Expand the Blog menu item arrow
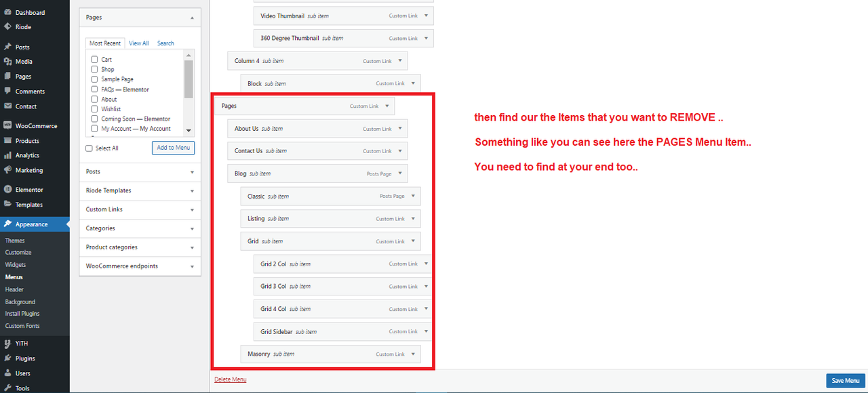Image resolution: width=868 pixels, height=393 pixels. (400, 173)
